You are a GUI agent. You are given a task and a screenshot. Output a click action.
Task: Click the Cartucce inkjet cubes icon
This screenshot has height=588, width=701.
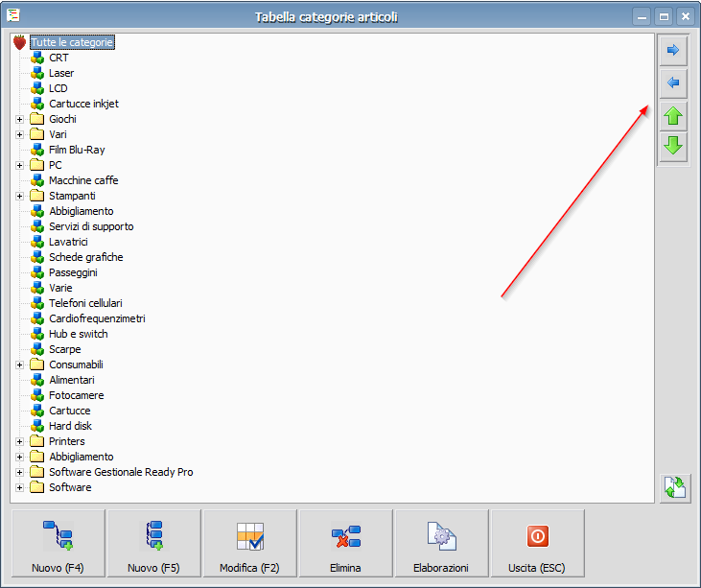click(37, 104)
